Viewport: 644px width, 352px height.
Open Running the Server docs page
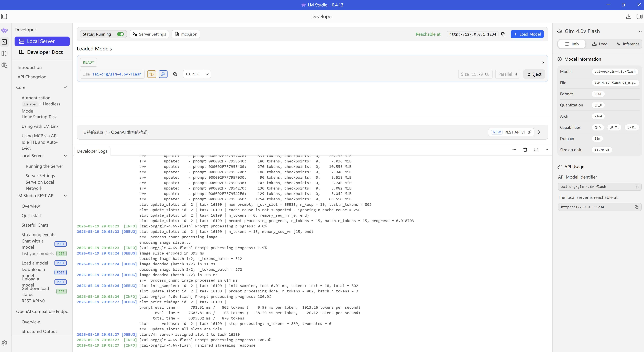[44, 166]
